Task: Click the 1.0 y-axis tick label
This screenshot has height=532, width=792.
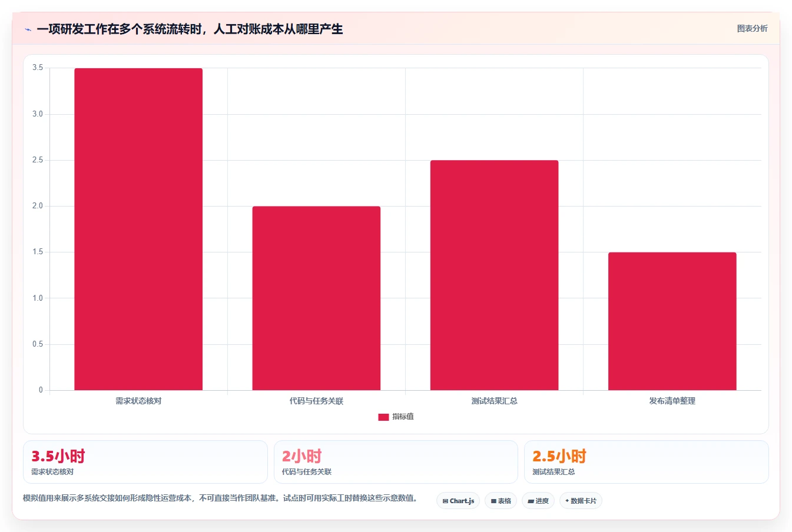Action: tap(38, 298)
